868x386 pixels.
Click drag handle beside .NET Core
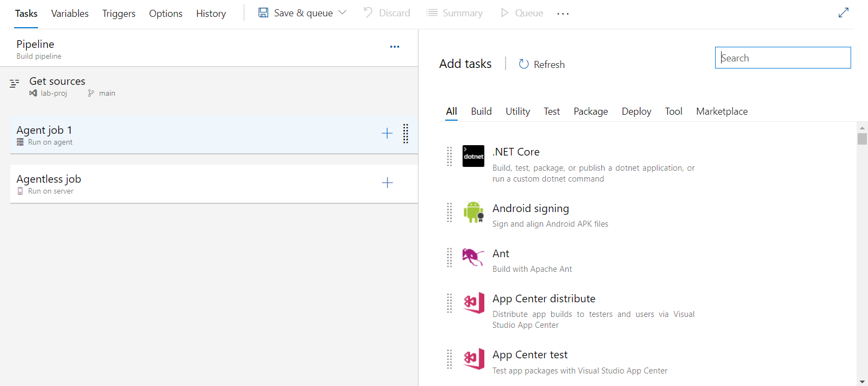tap(450, 156)
